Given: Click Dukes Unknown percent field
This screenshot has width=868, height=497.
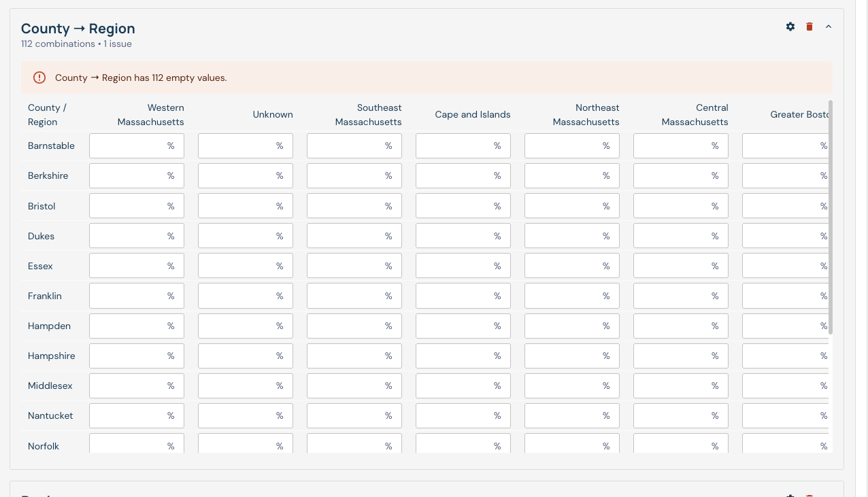Looking at the screenshot, I should tap(246, 236).
